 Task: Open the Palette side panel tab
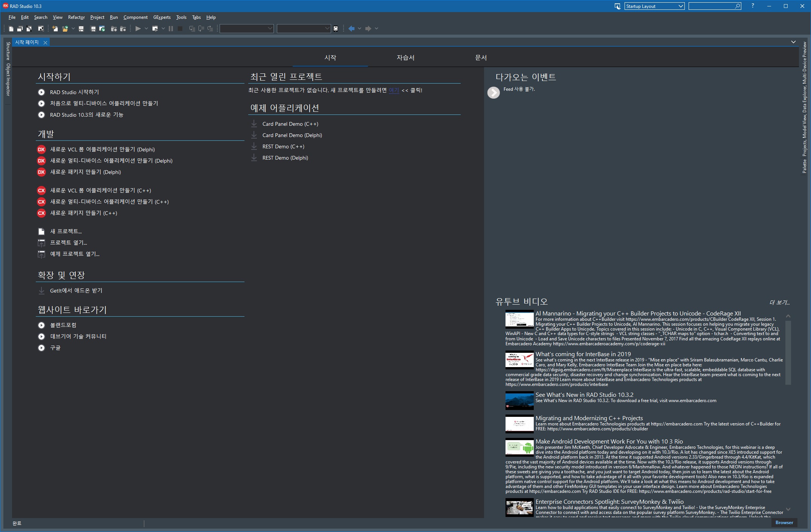805,166
